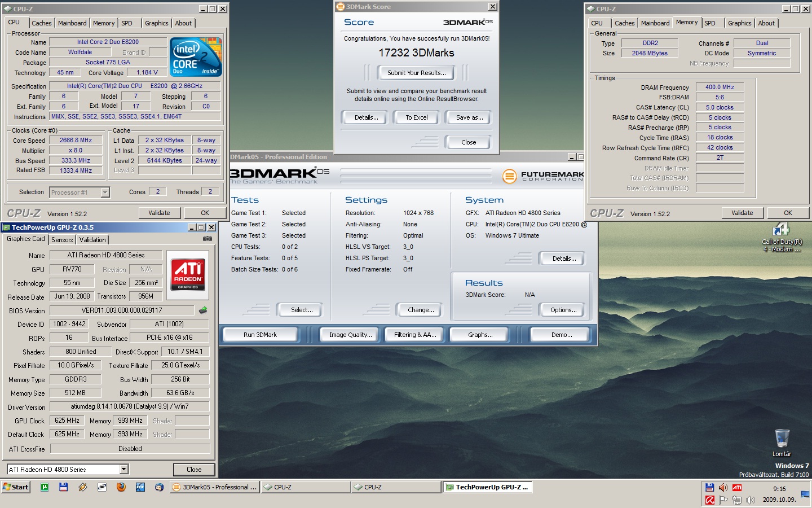Open Graphics tab in right CPU-Z window

[x=739, y=23]
